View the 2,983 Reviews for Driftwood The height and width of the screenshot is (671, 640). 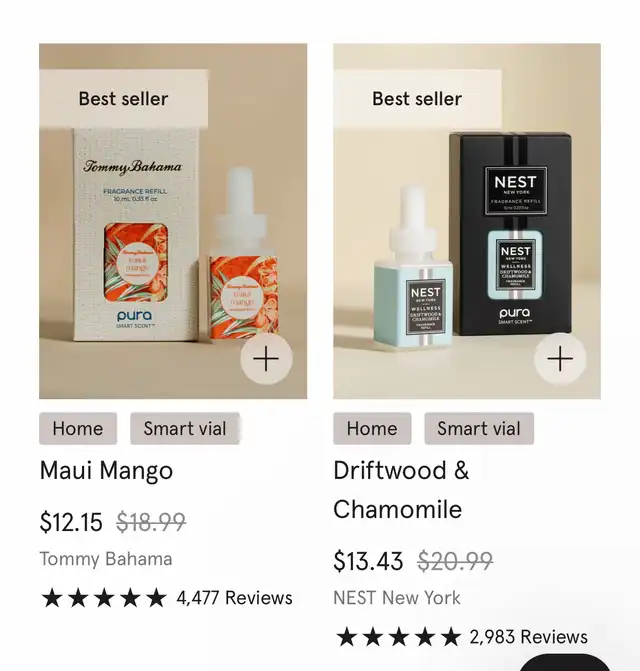[528, 637]
